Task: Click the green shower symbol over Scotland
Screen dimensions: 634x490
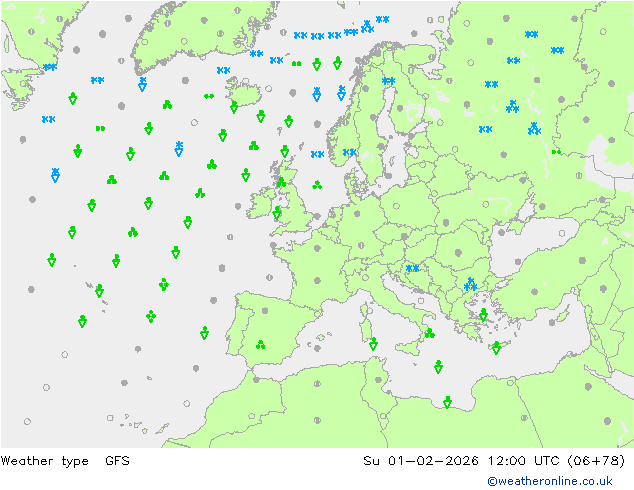Action: pyautogui.click(x=281, y=182)
